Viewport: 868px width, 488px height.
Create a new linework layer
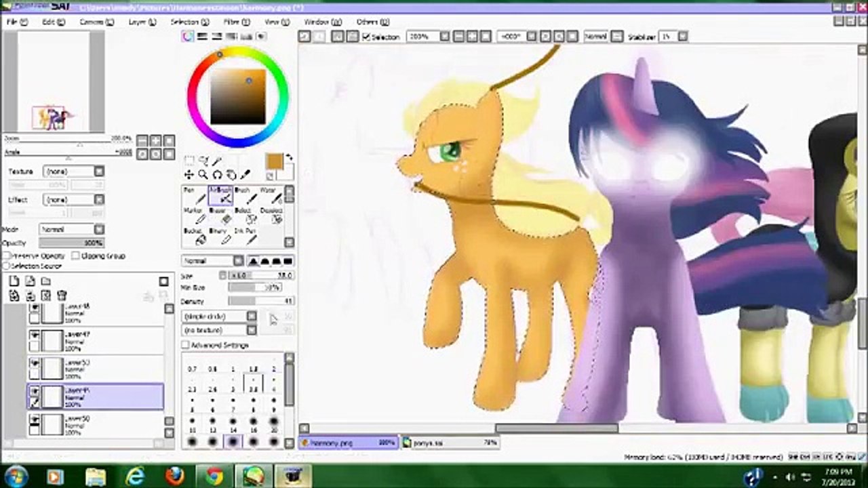(x=30, y=281)
